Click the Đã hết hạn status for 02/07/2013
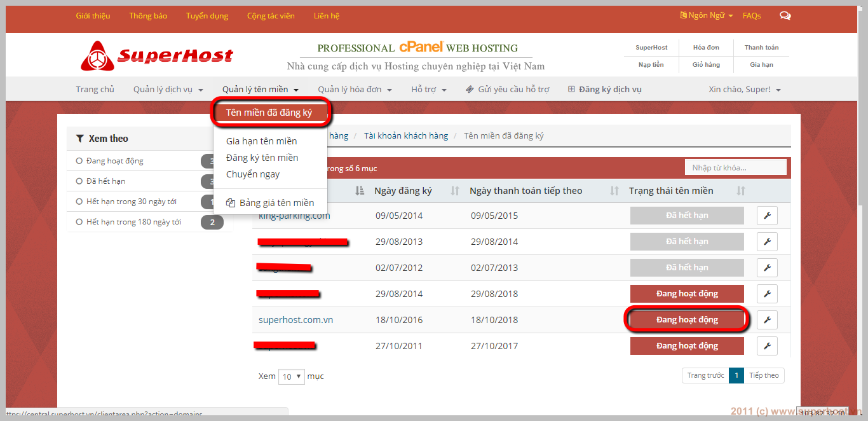This screenshot has width=868, height=421. [687, 268]
